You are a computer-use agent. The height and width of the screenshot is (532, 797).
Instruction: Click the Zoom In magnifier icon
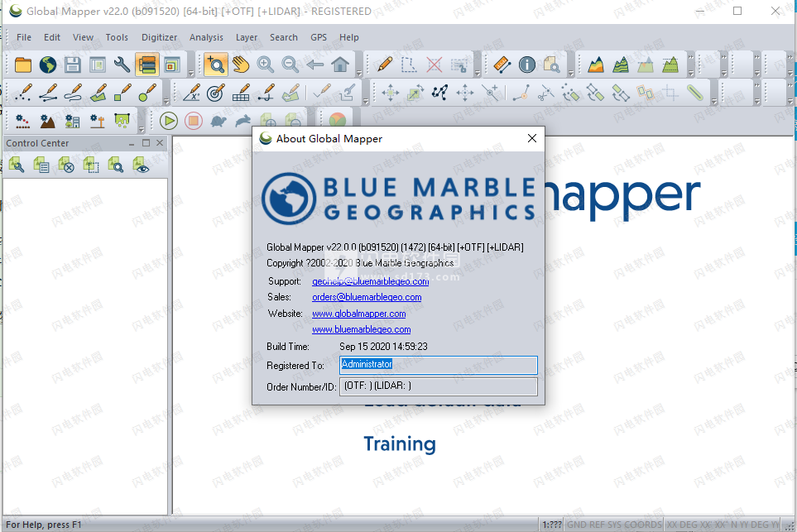click(x=266, y=65)
